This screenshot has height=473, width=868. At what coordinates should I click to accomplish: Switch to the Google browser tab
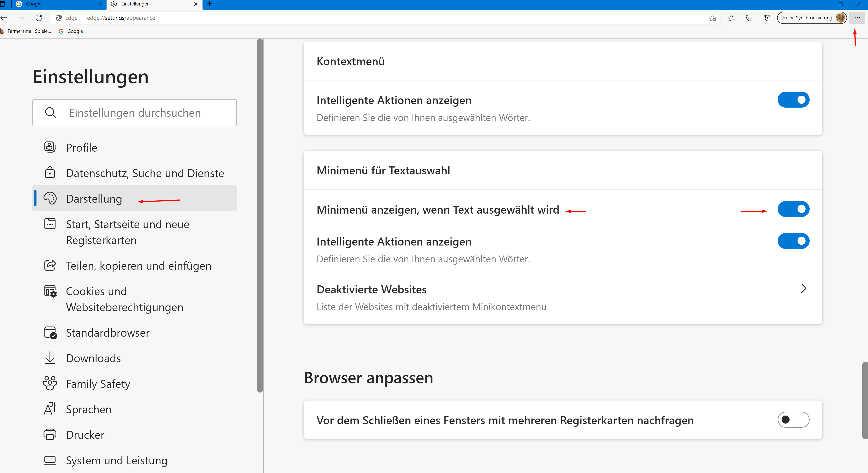coord(57,4)
